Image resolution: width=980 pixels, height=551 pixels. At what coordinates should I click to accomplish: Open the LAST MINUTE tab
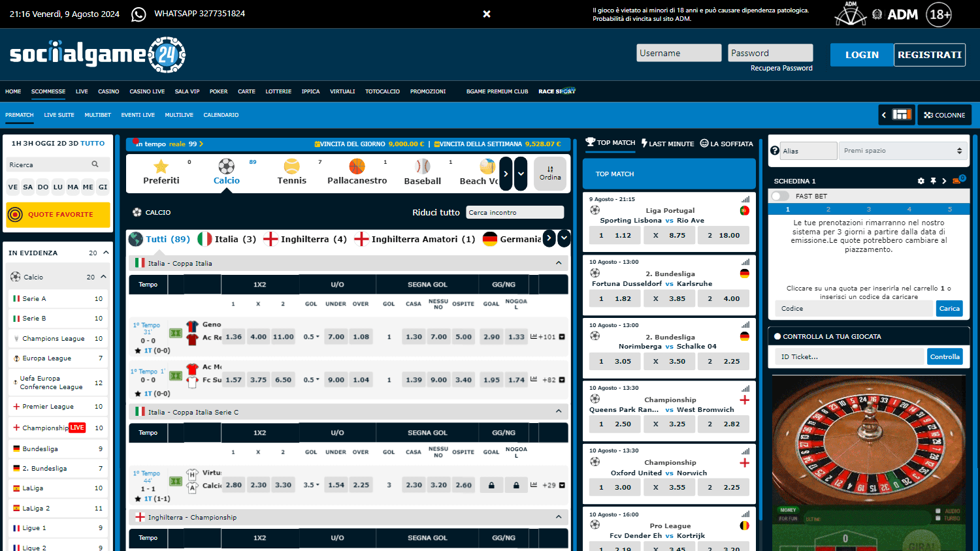coord(668,144)
